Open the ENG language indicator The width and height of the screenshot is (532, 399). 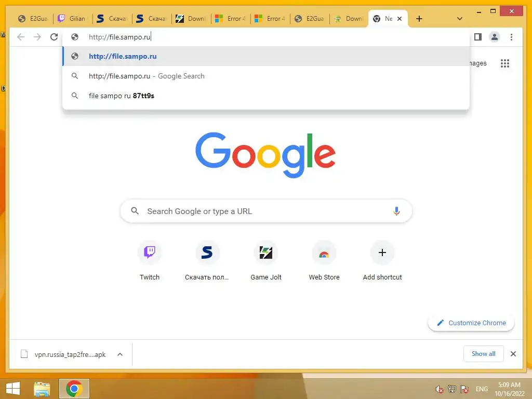[482, 389]
